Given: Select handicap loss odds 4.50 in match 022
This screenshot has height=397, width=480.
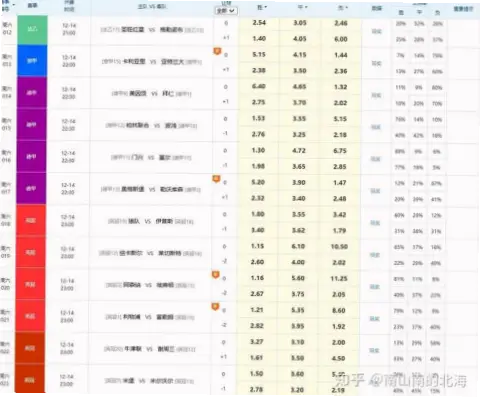Looking at the screenshot, I should coord(338,358).
